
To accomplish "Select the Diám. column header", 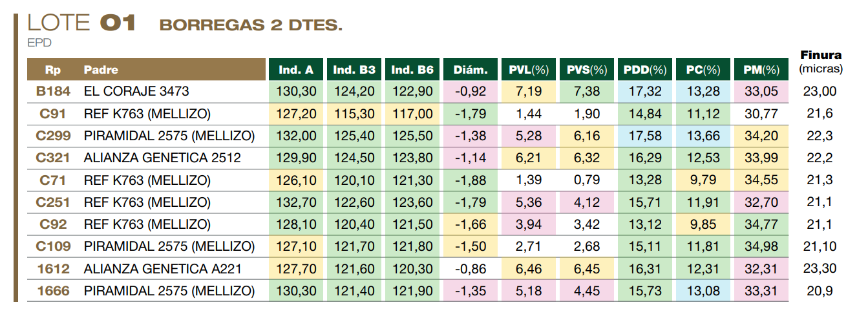I will (x=471, y=70).
